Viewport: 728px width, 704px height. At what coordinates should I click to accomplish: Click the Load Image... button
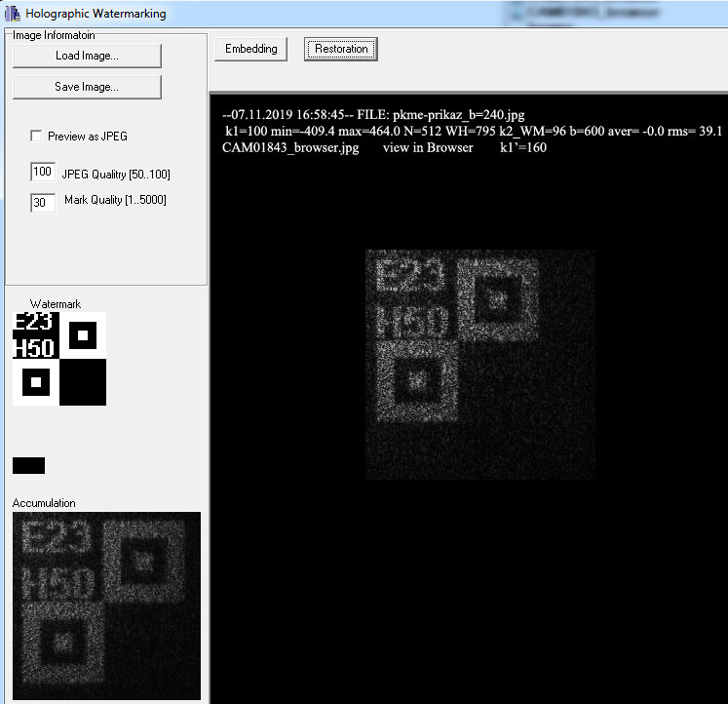coord(88,56)
